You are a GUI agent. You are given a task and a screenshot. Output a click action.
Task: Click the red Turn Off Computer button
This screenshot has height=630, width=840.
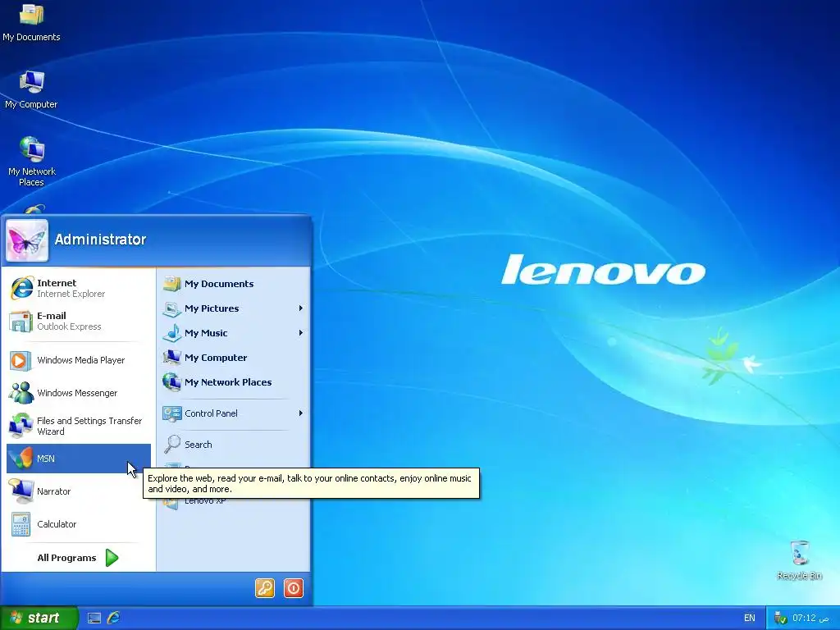click(293, 588)
